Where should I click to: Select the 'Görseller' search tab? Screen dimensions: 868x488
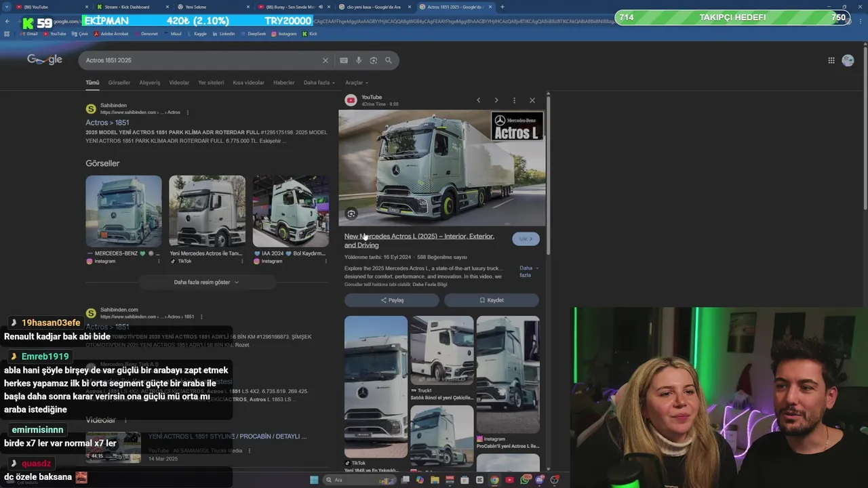point(119,83)
